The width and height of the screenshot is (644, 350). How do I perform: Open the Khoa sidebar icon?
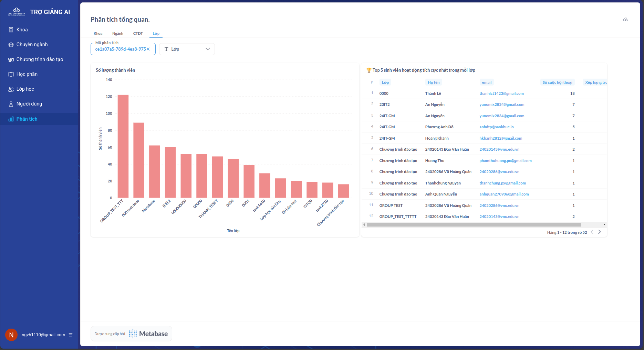(11, 30)
